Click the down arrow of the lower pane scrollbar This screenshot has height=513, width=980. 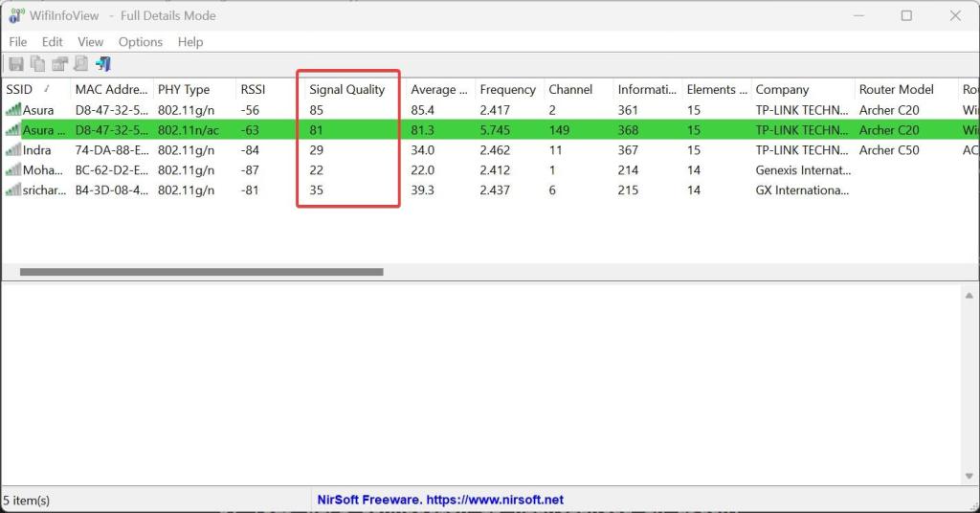click(969, 476)
